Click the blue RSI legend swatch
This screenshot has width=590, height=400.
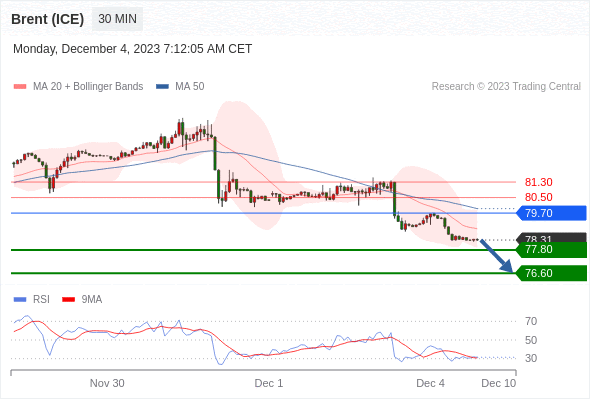pos(20,300)
